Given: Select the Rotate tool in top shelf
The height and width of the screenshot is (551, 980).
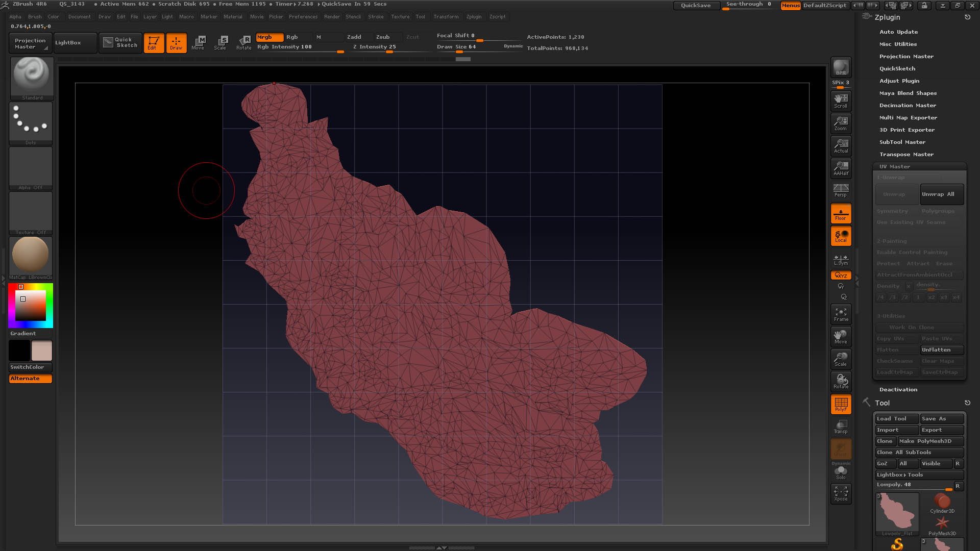Looking at the screenshot, I should pos(243,43).
